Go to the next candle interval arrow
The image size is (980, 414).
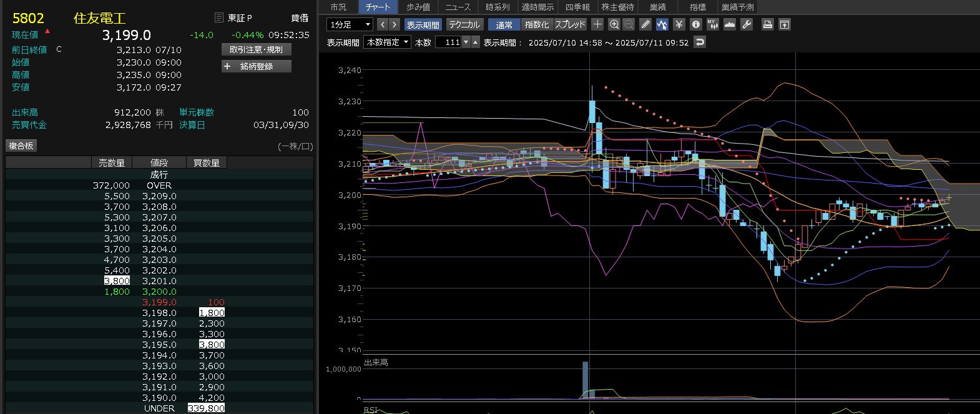tap(394, 24)
